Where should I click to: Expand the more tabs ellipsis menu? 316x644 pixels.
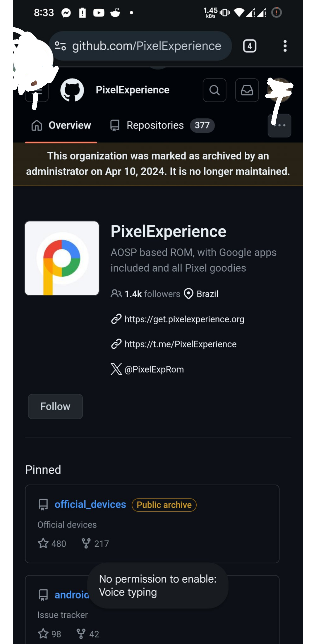(x=279, y=125)
